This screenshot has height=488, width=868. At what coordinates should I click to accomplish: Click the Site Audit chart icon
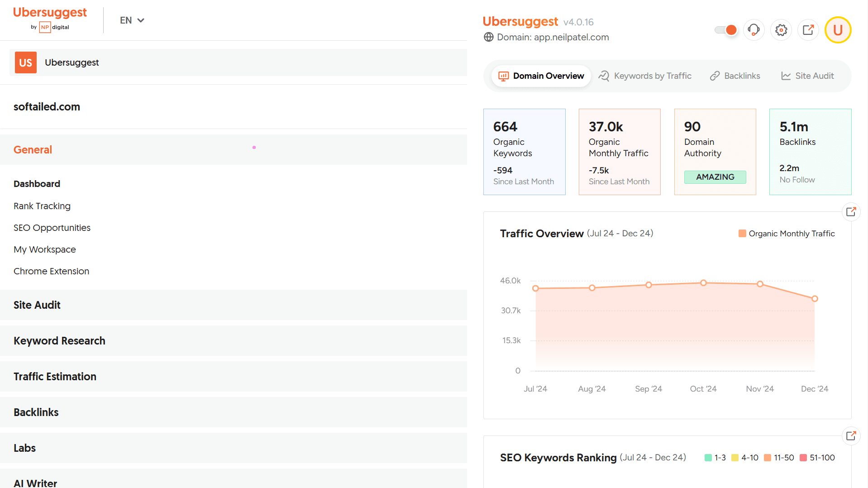point(786,76)
